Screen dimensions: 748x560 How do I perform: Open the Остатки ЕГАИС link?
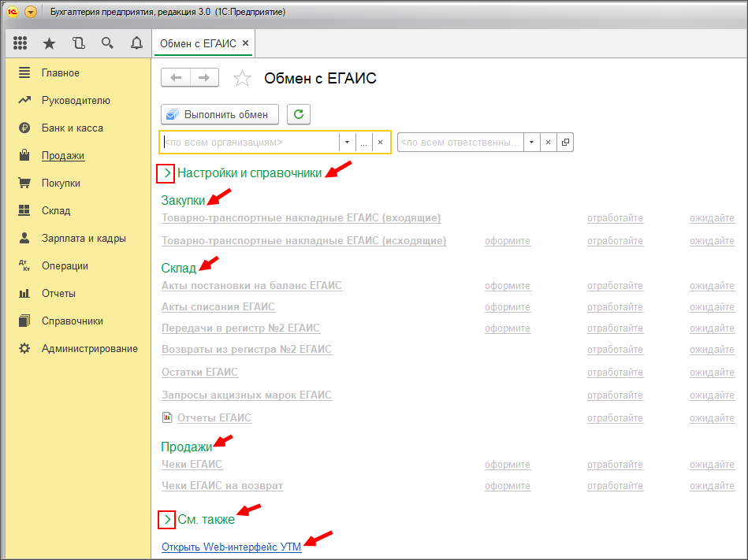click(199, 373)
